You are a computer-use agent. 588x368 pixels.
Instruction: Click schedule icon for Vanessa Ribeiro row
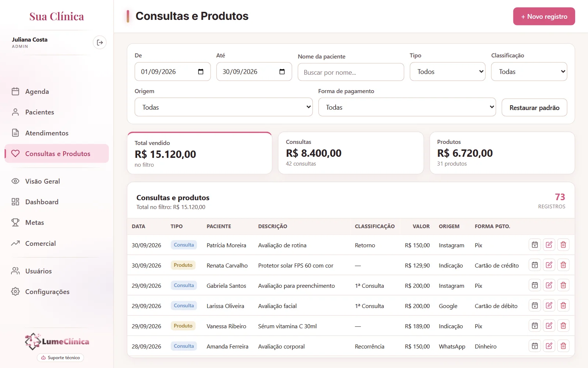[x=535, y=326]
